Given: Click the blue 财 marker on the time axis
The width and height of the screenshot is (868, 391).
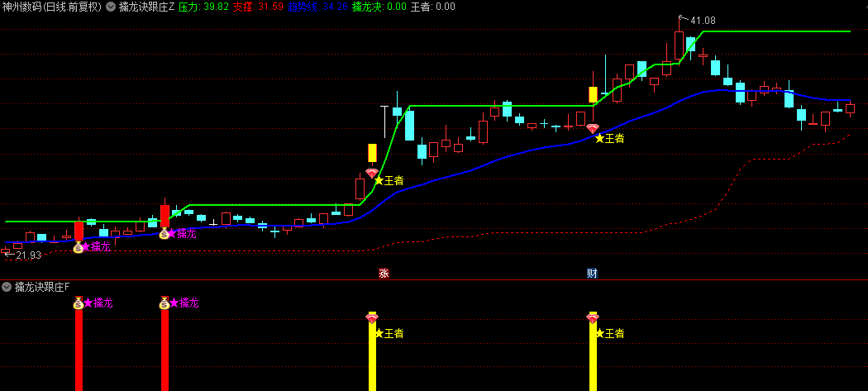Looking at the screenshot, I should tap(593, 273).
